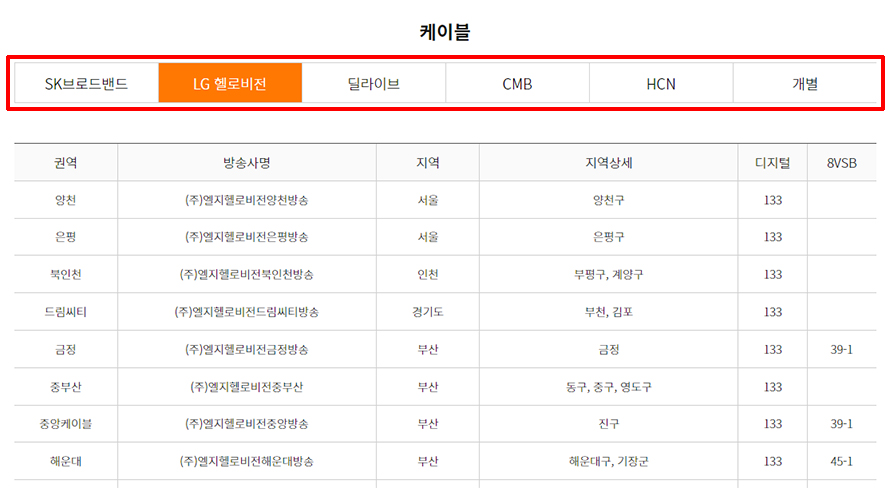Select the 중앙케이블 region cell
Screen dimensions: 890x488
[66, 423]
